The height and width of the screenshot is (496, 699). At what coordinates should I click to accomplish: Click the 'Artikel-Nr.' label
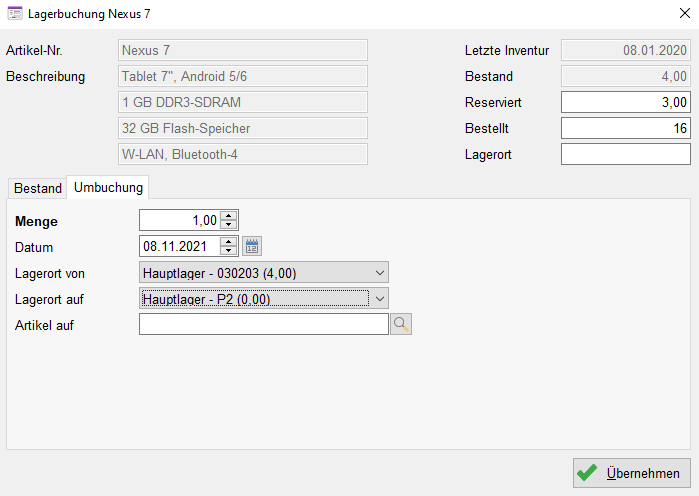tap(34, 50)
